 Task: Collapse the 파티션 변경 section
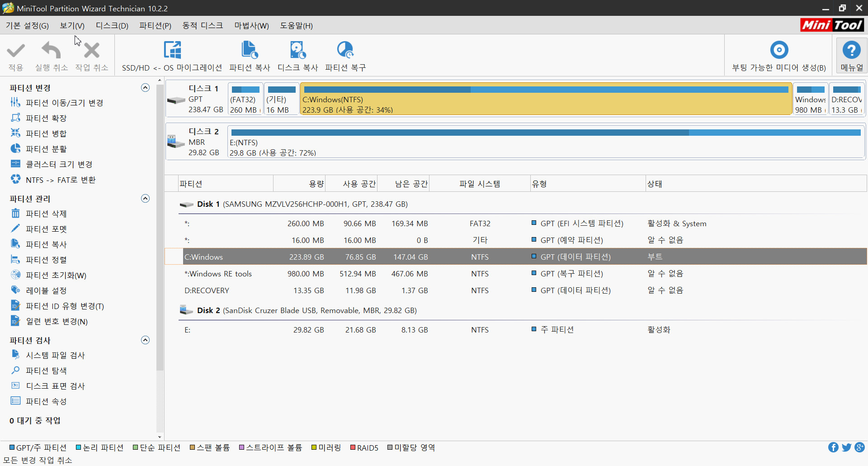point(145,88)
